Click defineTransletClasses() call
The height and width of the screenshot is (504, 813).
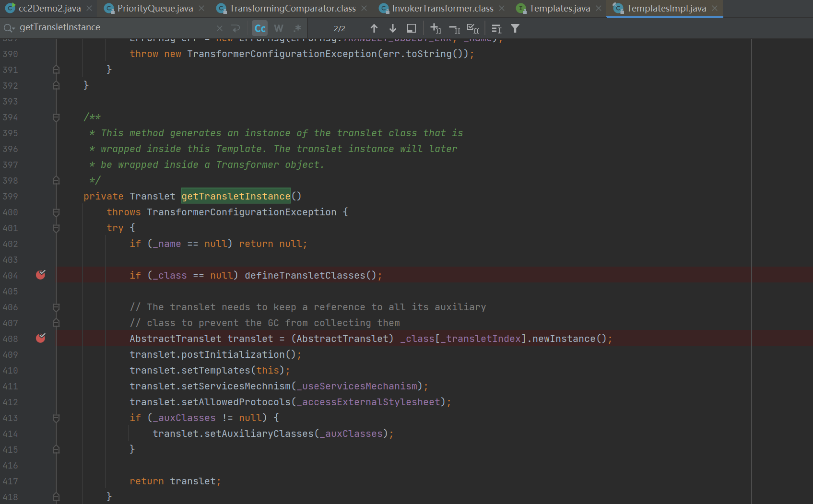(310, 275)
